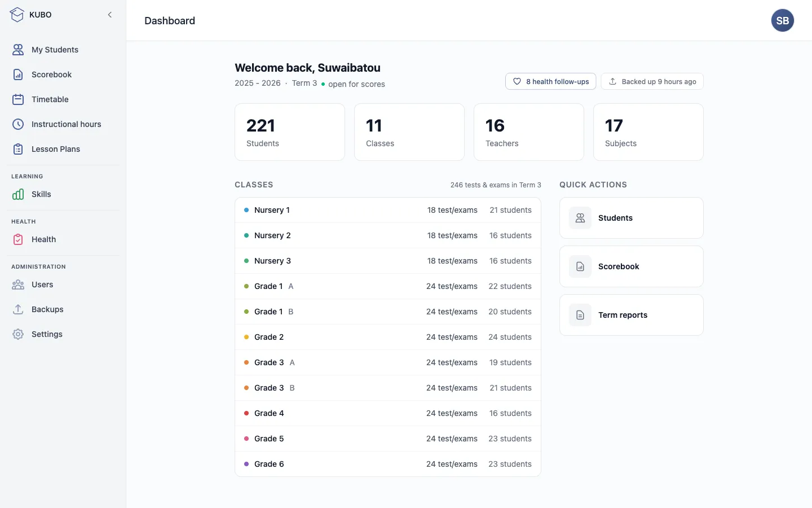The height and width of the screenshot is (508, 812).
Task: Open the 11 Classes stat card
Action: point(409,132)
